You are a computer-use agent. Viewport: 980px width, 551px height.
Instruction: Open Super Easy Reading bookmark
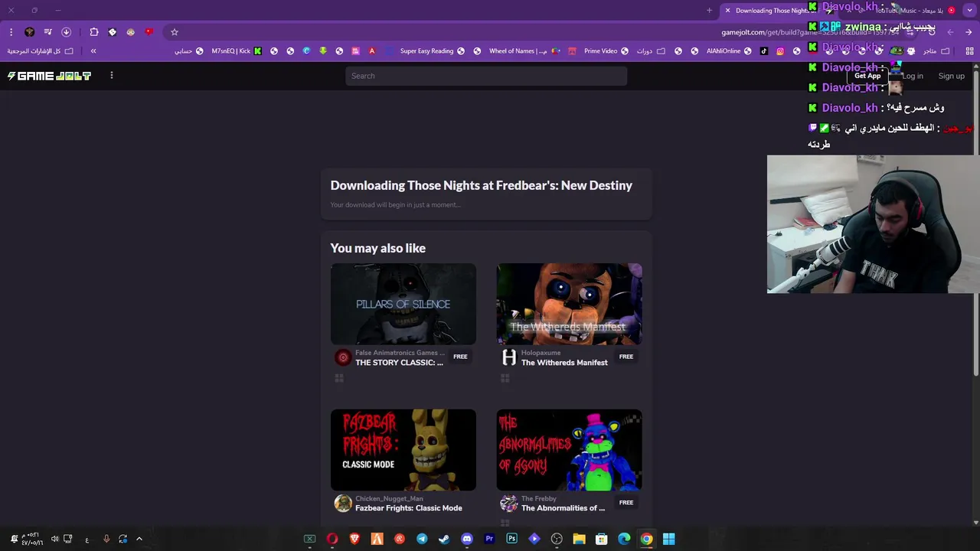[432, 51]
